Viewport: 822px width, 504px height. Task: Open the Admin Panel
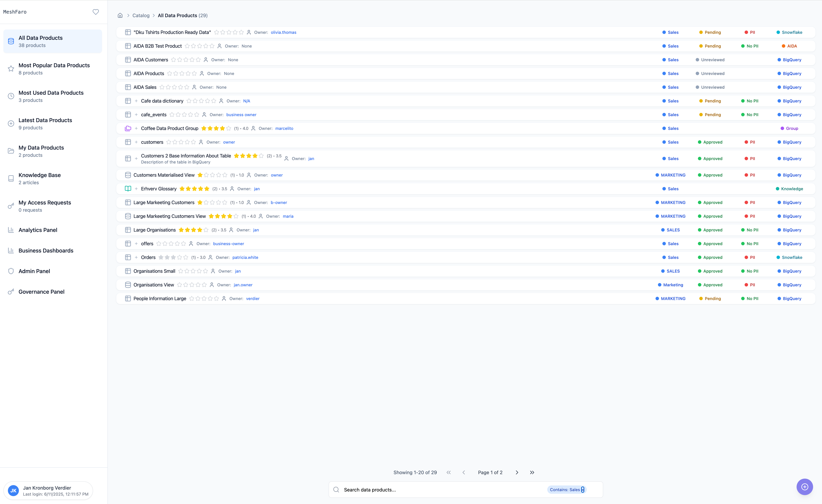pos(34,271)
